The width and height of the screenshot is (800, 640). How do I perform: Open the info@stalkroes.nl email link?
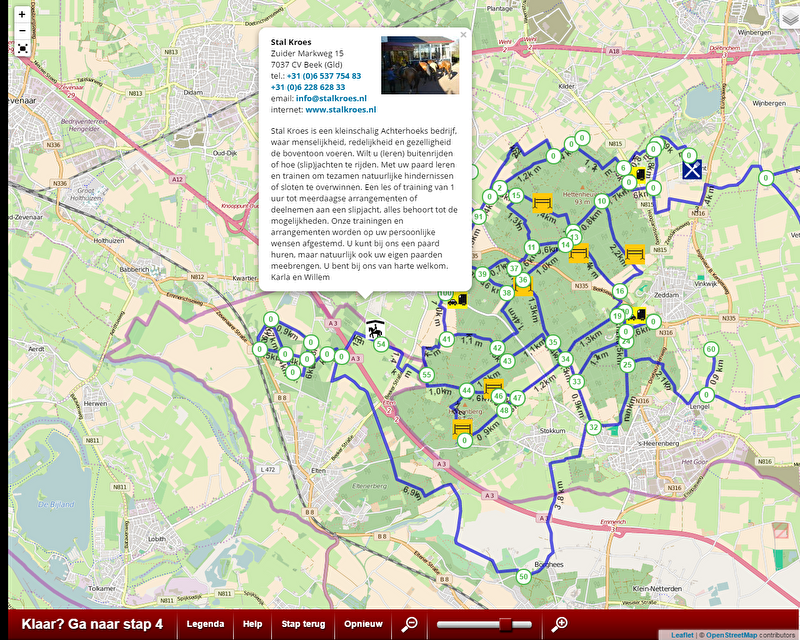pyautogui.click(x=331, y=98)
